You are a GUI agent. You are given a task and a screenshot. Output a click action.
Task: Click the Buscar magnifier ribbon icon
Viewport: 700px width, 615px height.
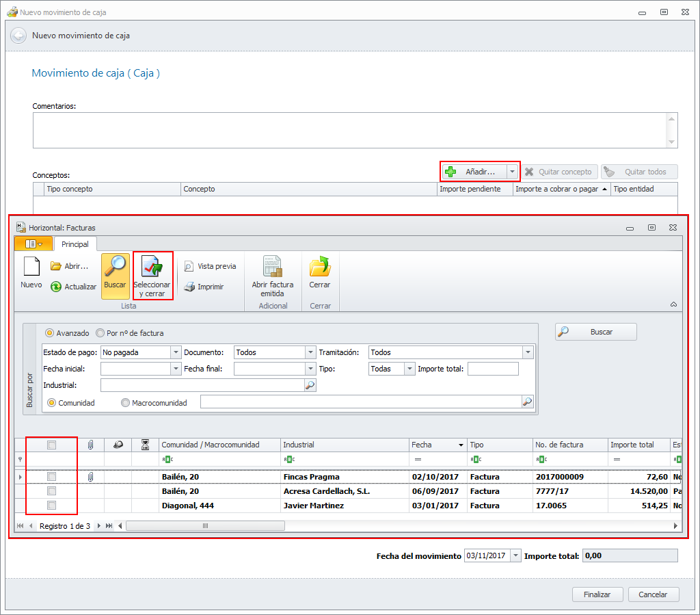point(115,267)
